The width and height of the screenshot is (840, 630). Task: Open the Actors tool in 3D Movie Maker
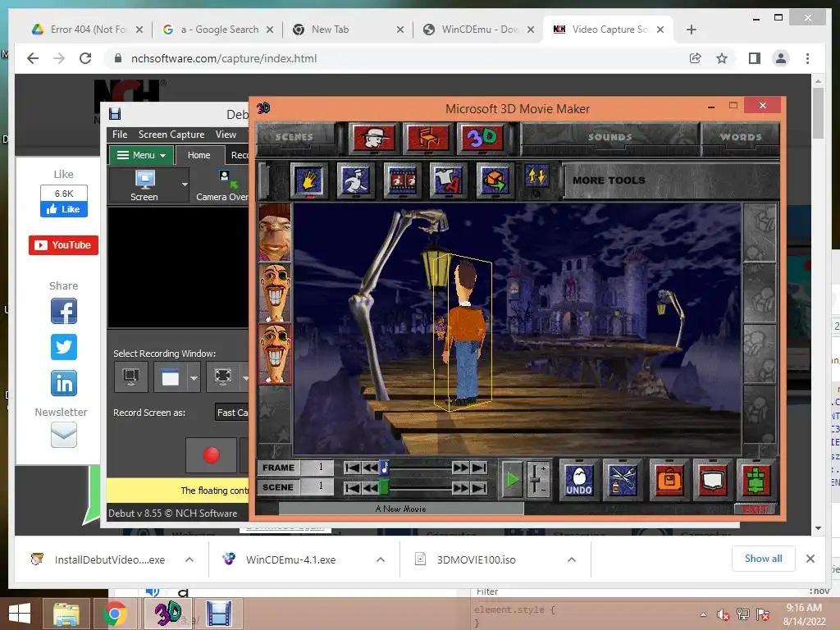pyautogui.click(x=374, y=138)
